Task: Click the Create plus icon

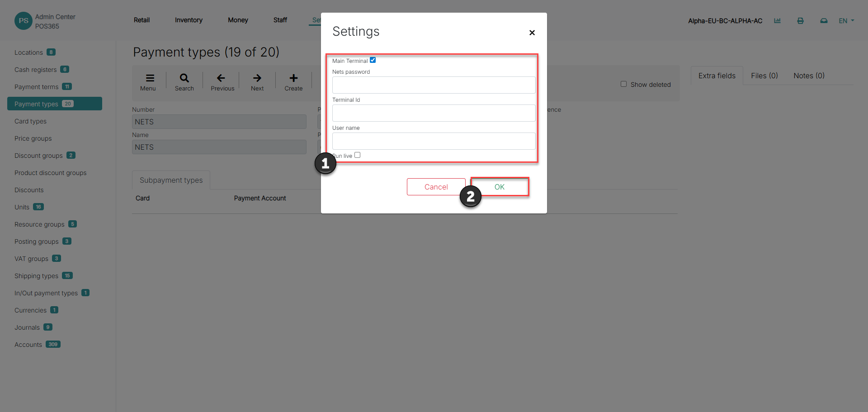Action: [293, 78]
